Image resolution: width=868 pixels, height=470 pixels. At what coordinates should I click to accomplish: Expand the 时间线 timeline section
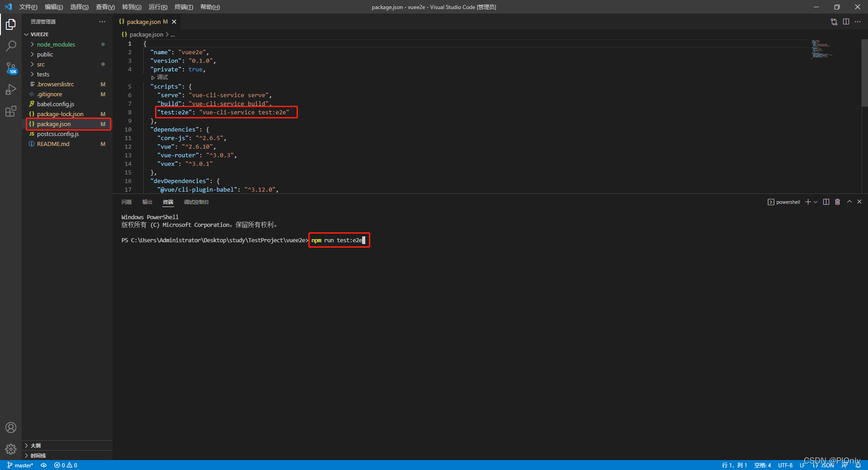point(67,456)
